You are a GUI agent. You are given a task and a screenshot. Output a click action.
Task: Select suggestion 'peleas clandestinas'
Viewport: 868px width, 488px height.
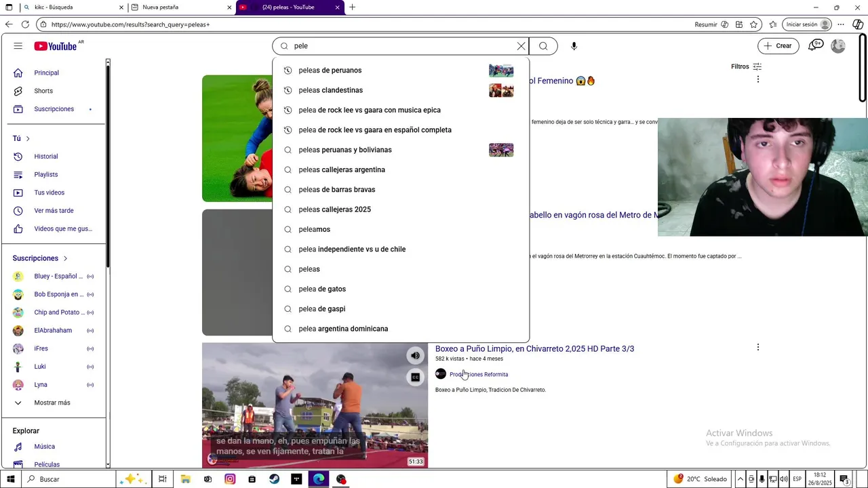coord(401,90)
